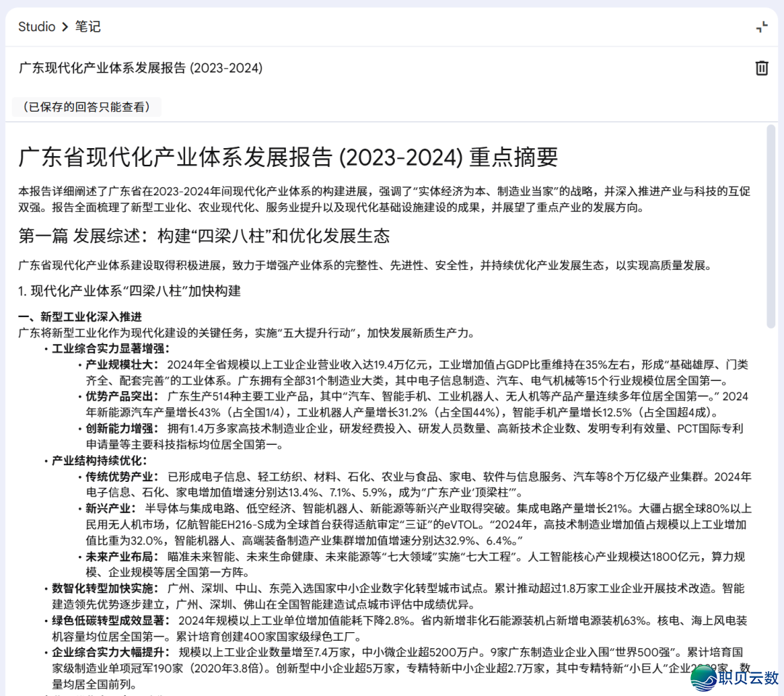Click the heading 第一篇 发展综述
784x696 pixels.
coord(204,236)
